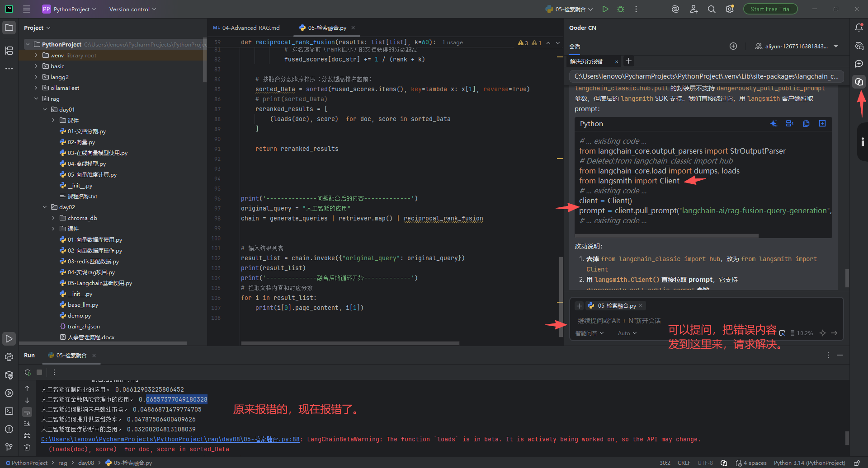Run the 05-检索融合 configuration
The image size is (868, 468).
[605, 9]
